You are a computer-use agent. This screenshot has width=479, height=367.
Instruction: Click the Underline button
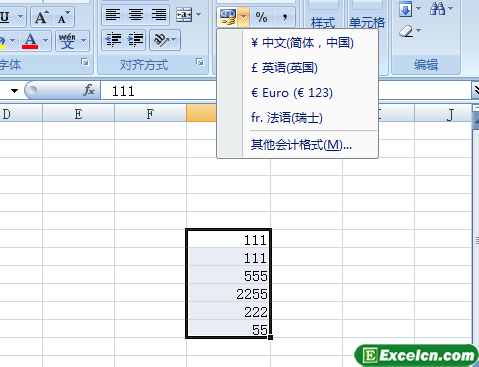(x=5, y=17)
